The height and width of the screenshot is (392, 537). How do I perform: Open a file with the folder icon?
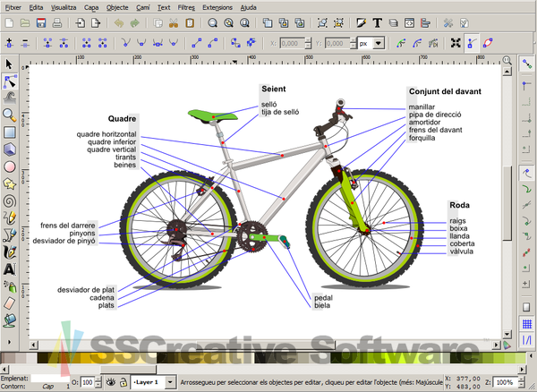point(25,23)
